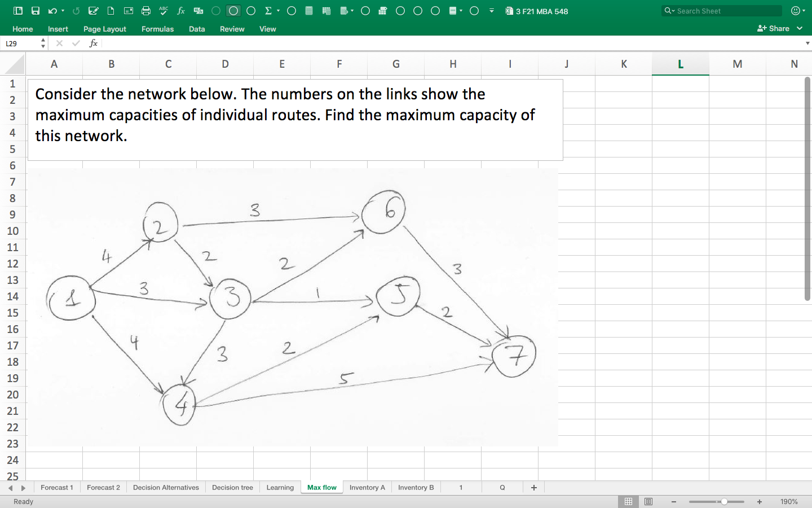The image size is (812, 508).
Task: Open the Formulas ribbon tab
Action: click(158, 29)
